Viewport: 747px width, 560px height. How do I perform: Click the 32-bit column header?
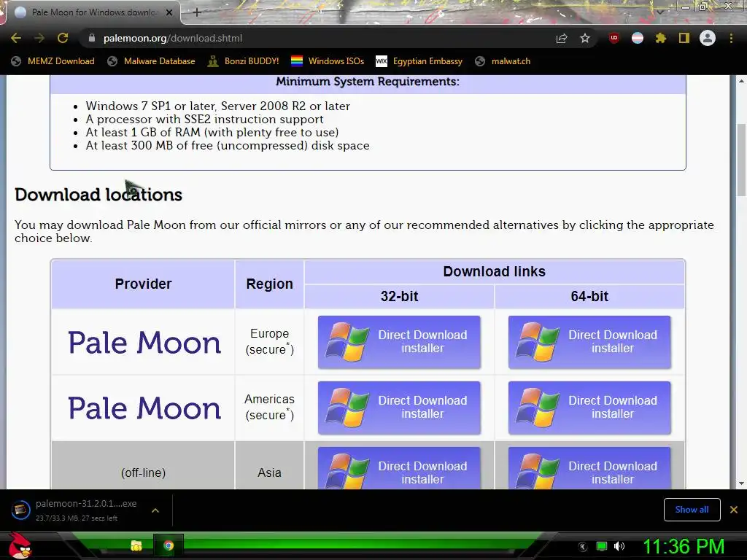(399, 296)
